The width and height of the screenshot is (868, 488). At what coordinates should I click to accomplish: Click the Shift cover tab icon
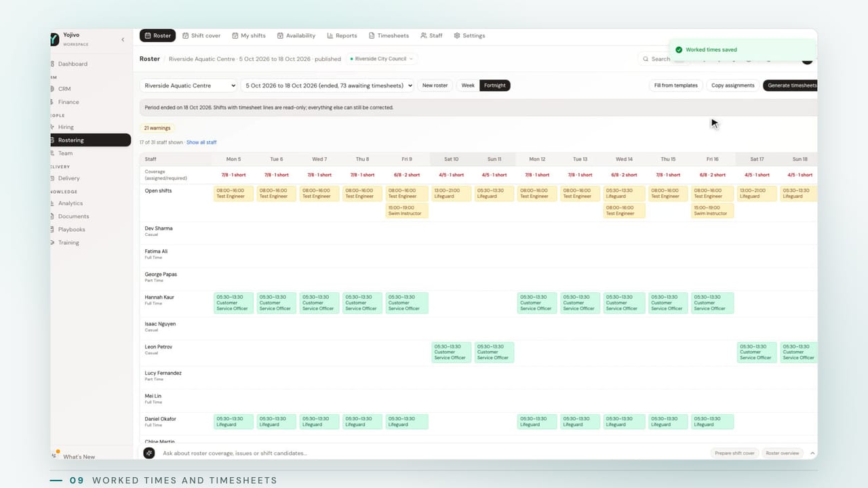tap(186, 35)
